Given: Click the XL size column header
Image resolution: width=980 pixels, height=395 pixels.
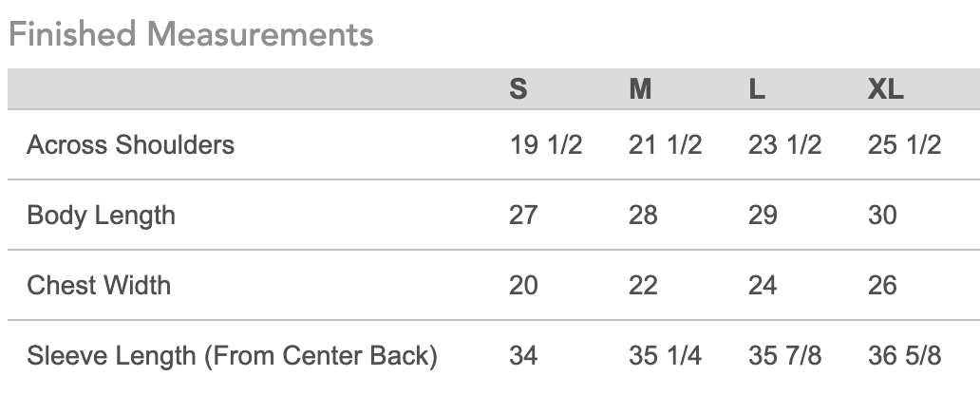Looking at the screenshot, I should [x=885, y=89].
